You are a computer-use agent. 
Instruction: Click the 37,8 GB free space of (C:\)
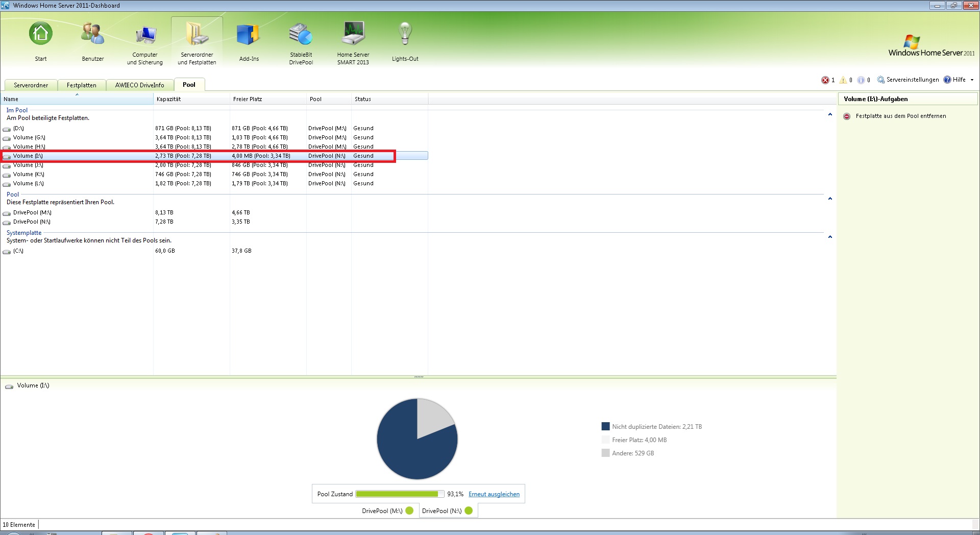241,251
